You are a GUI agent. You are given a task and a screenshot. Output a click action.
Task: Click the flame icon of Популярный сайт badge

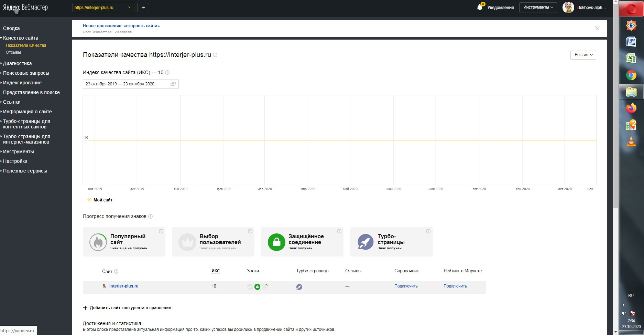(98, 242)
